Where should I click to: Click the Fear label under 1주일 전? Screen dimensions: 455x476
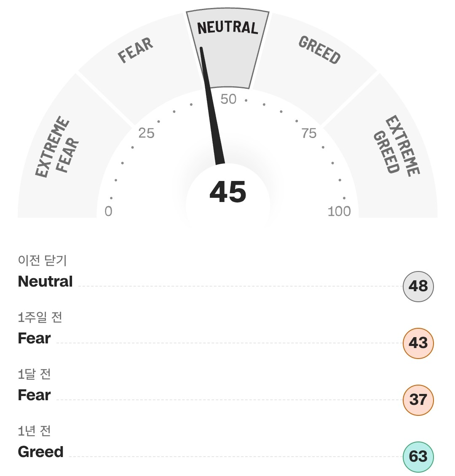35,338
